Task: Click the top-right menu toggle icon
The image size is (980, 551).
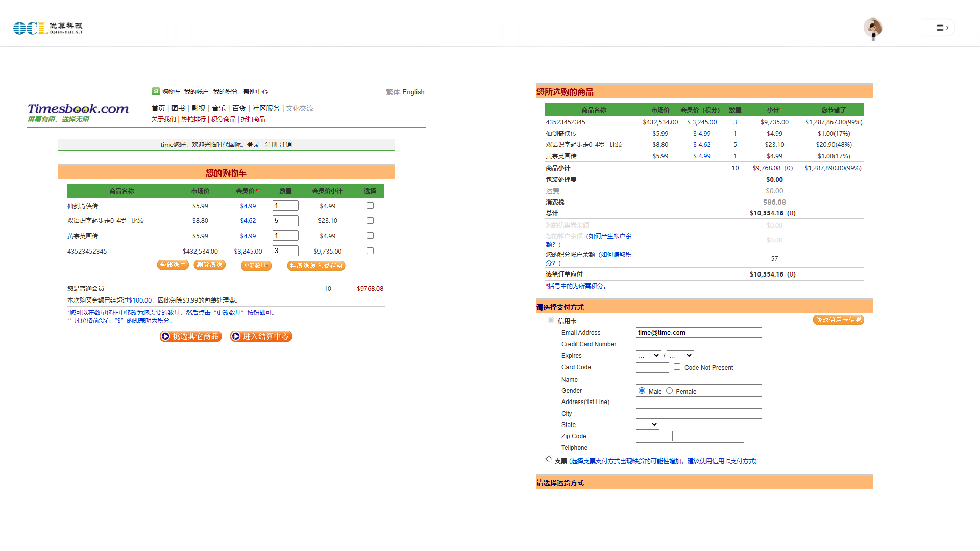Action: [x=942, y=28]
